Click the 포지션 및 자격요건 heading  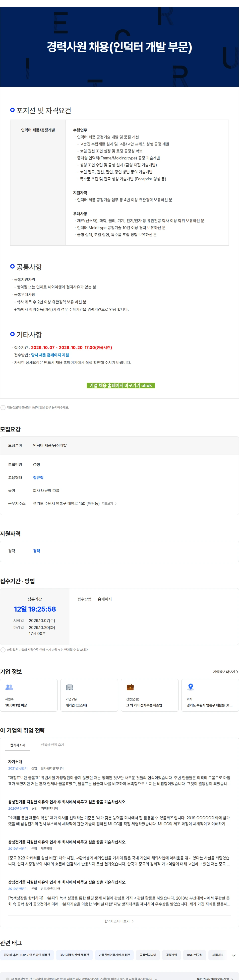[44, 111]
